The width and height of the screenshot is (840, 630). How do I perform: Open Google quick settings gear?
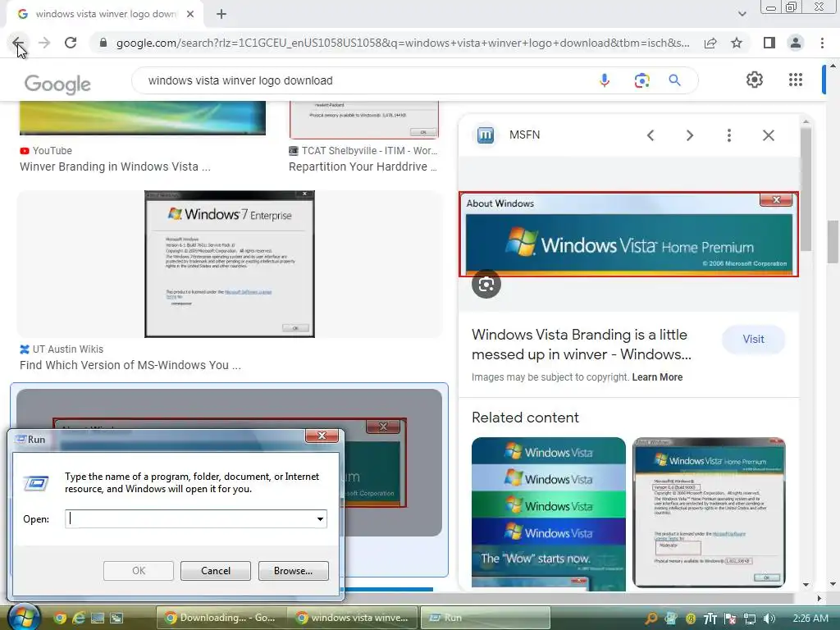coord(755,80)
